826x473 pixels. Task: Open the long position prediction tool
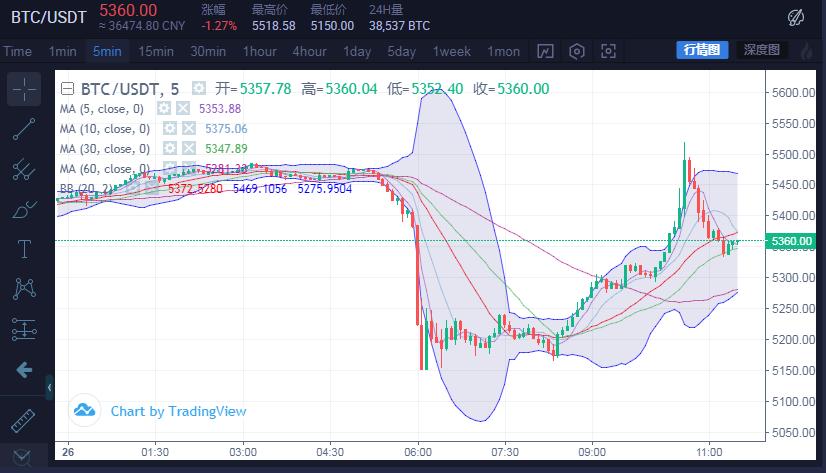(25, 328)
